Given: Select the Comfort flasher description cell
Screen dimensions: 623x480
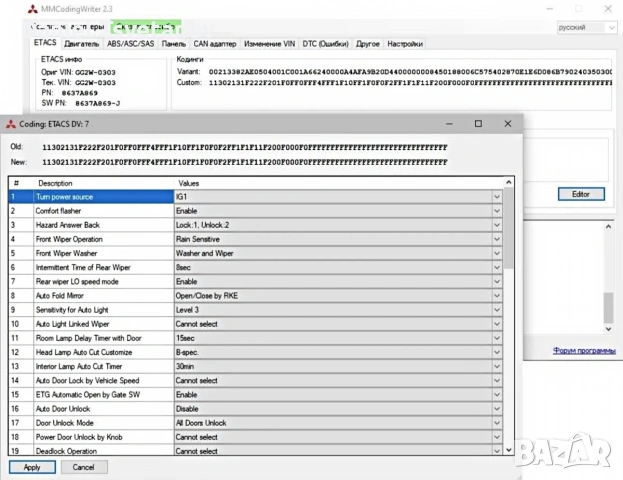Looking at the screenshot, I should click(x=104, y=211).
